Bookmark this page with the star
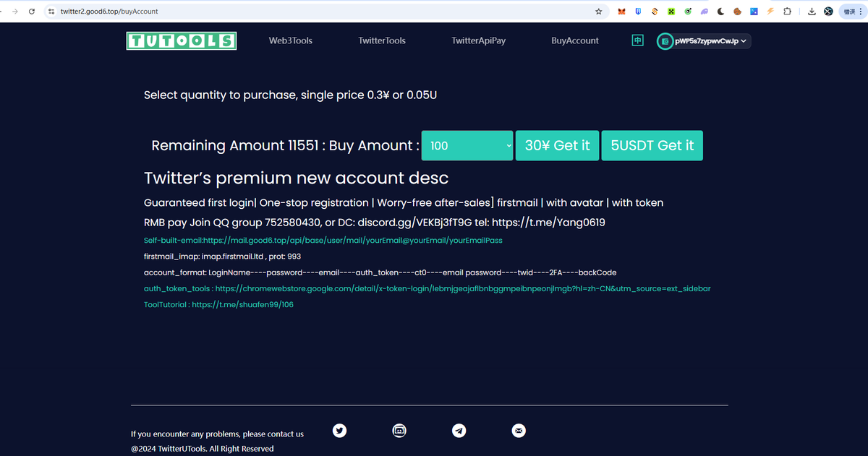This screenshot has height=456, width=868. click(x=598, y=12)
